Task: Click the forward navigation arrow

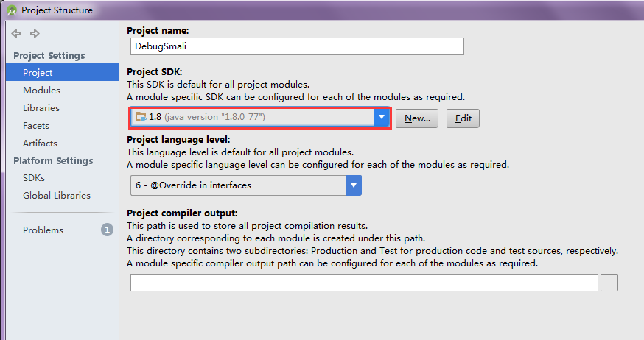Action: tap(34, 34)
